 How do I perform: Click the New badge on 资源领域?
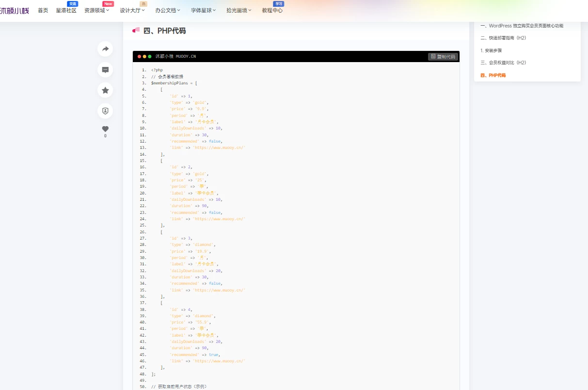(x=108, y=4)
